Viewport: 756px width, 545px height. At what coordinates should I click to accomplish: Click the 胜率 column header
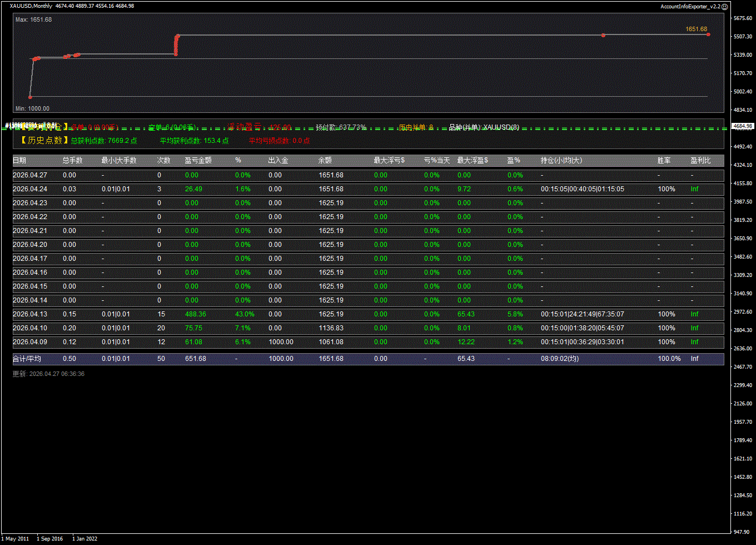664,160
